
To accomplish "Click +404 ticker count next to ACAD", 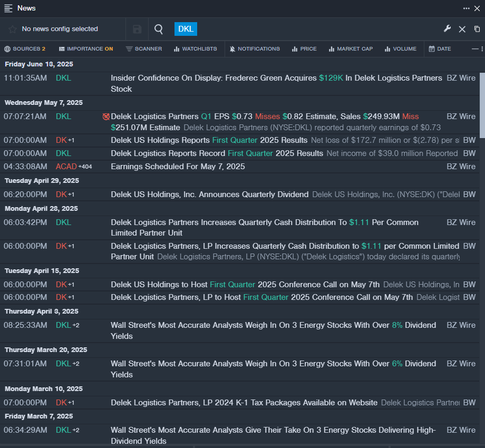I will pos(85,167).
